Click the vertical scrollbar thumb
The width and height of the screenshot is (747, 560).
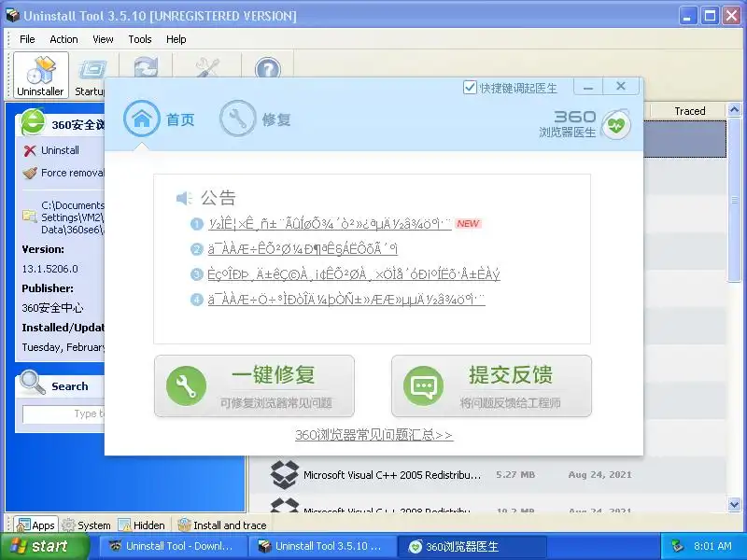(734, 201)
